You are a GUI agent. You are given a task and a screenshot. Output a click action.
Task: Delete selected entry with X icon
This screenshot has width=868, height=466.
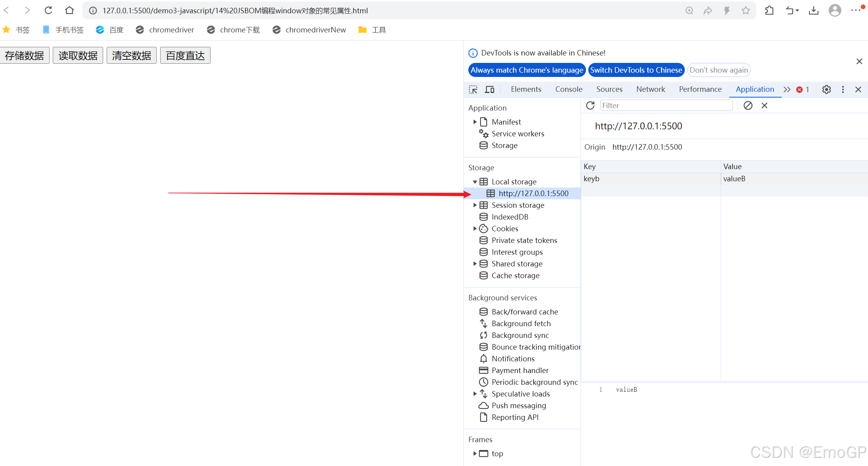764,105
